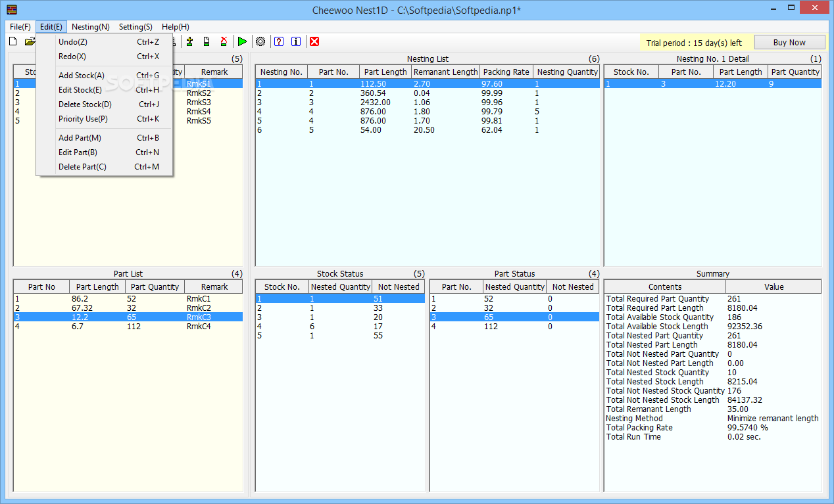The height and width of the screenshot is (504, 834).
Task: Select nesting row with length 2432.00
Action: click(428, 103)
